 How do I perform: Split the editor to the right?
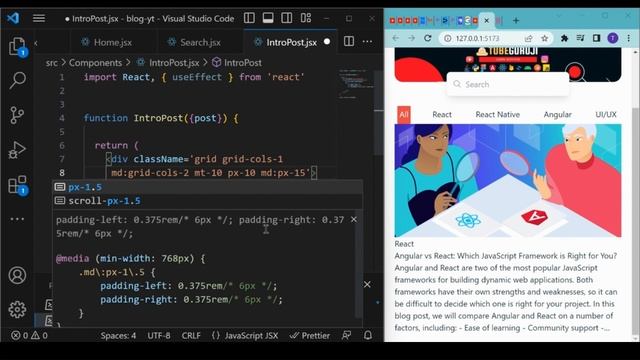349,41
